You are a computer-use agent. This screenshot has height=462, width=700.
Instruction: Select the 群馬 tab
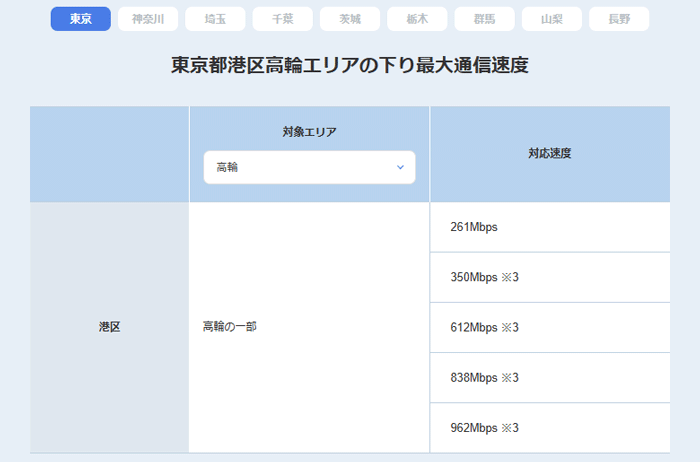point(484,19)
